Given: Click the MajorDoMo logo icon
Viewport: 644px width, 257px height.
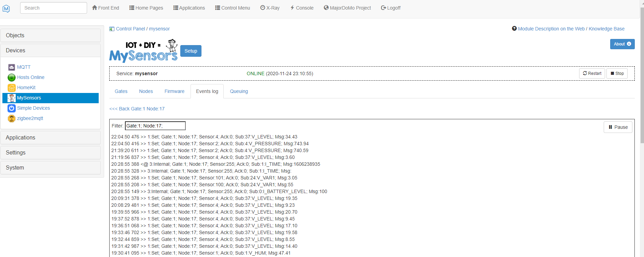Looking at the screenshot, I should coord(6,9).
